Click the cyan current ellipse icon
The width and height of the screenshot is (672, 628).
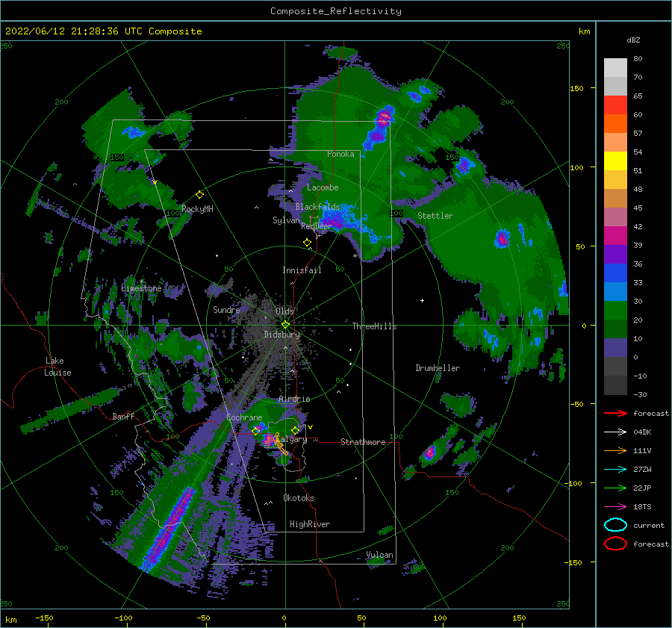615,525
